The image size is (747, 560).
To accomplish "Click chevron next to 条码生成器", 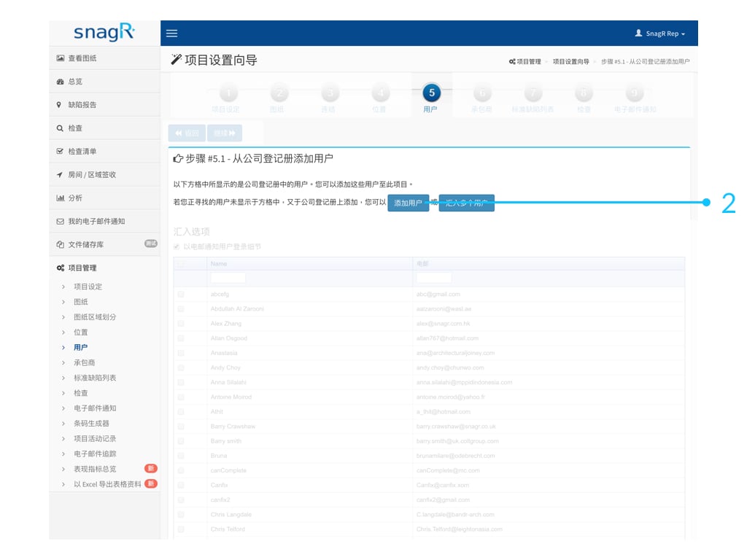I will (x=63, y=424).
